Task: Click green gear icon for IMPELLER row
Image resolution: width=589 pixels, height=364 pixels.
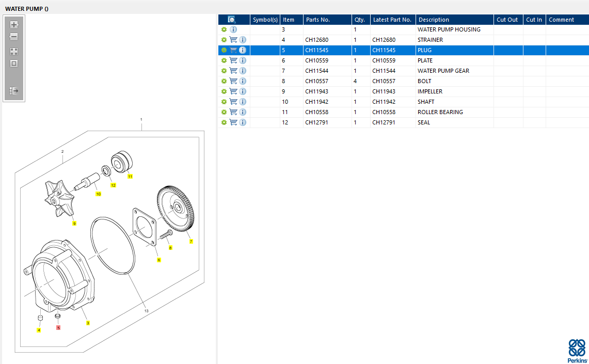Action: (x=224, y=91)
